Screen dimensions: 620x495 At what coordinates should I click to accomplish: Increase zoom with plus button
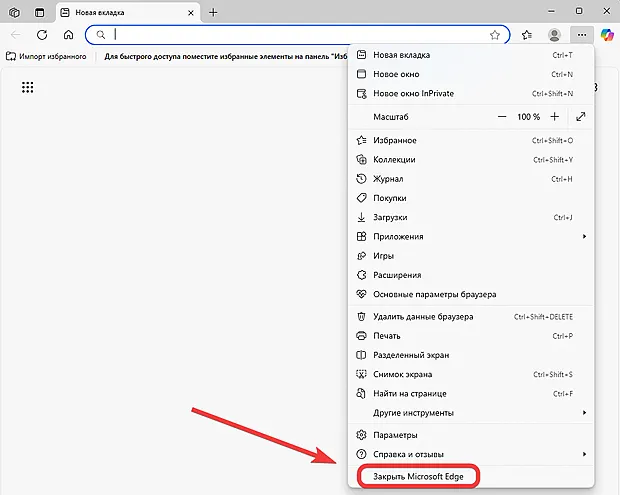(554, 117)
